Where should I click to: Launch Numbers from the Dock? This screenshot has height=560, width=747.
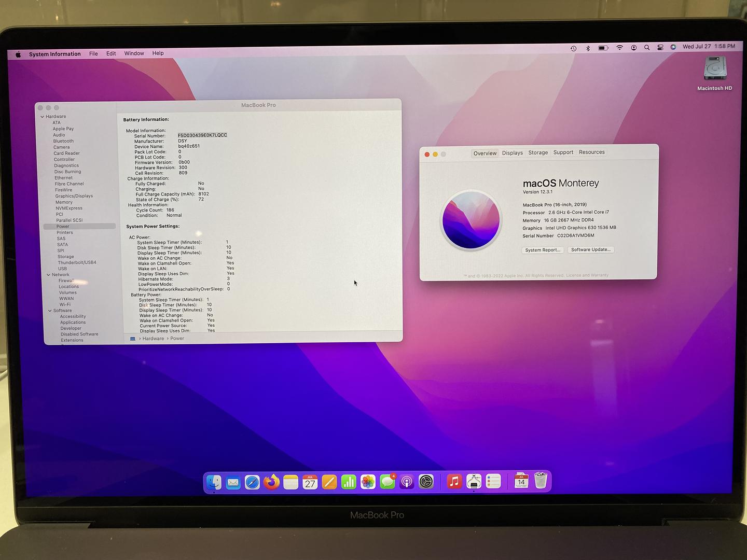pyautogui.click(x=349, y=482)
